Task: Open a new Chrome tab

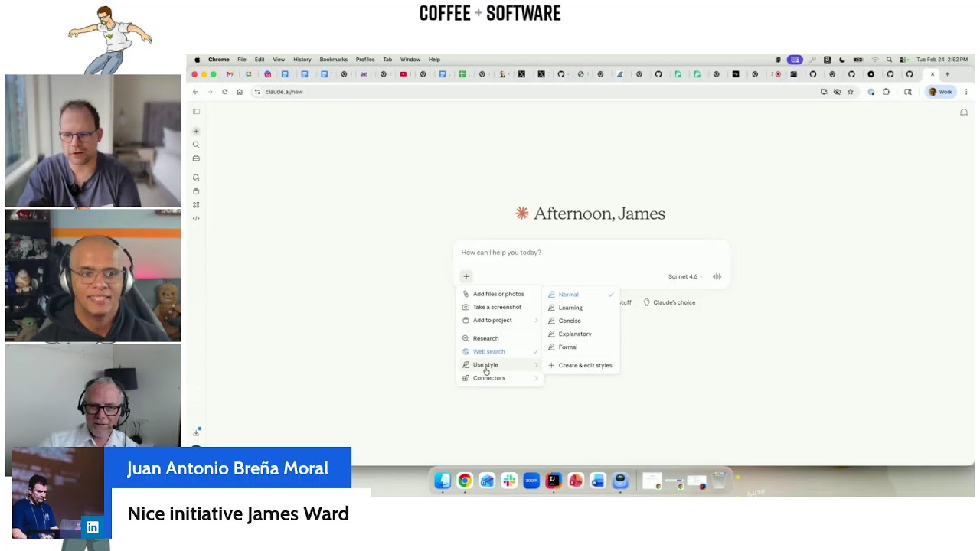Action: click(947, 74)
